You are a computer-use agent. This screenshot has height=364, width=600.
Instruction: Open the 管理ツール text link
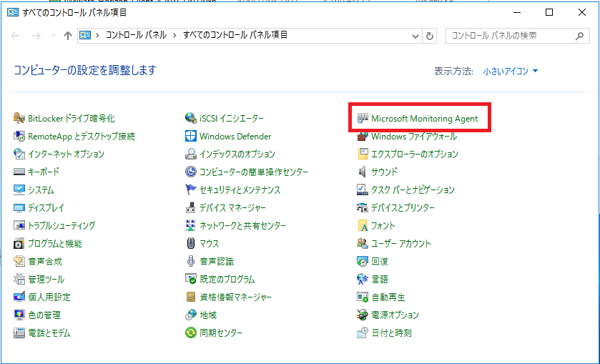46,279
